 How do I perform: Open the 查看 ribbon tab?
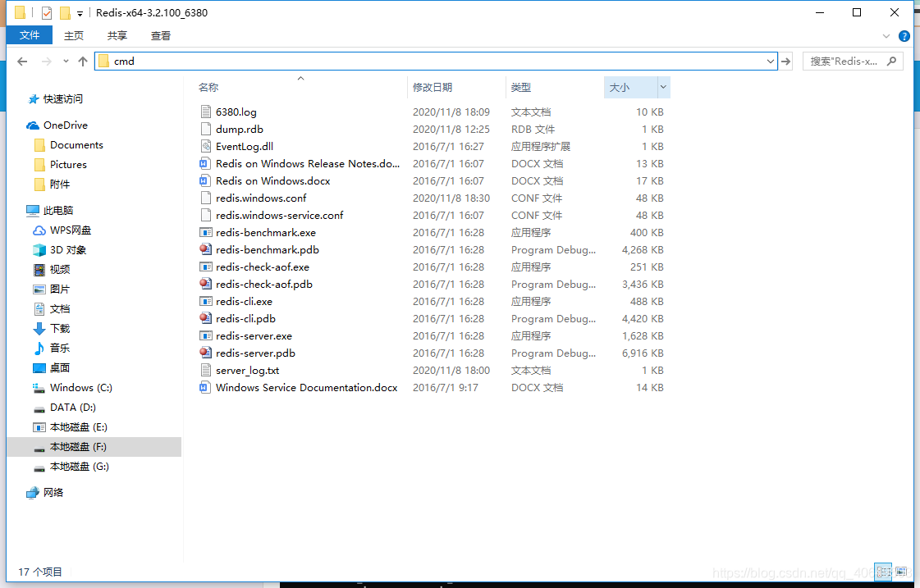(161, 36)
